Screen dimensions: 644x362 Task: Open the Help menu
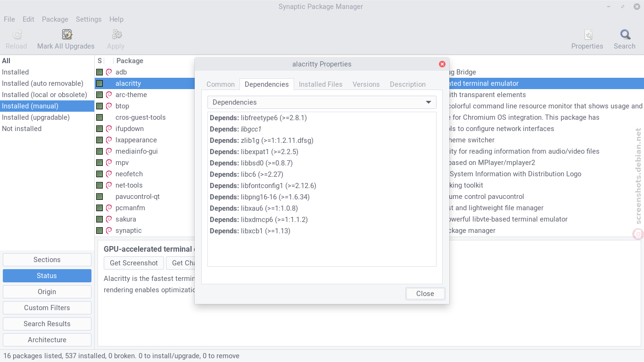[116, 19]
